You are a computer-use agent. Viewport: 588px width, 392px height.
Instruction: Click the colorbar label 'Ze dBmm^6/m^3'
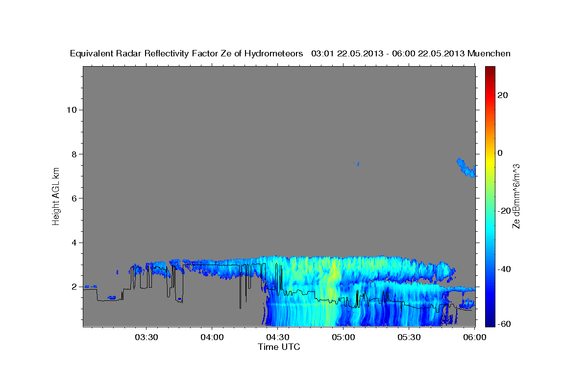point(515,196)
